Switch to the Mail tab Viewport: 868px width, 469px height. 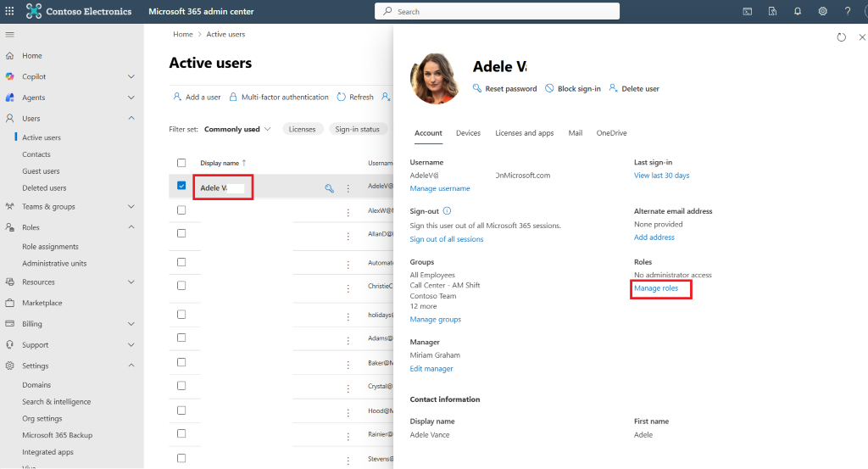[576, 133]
